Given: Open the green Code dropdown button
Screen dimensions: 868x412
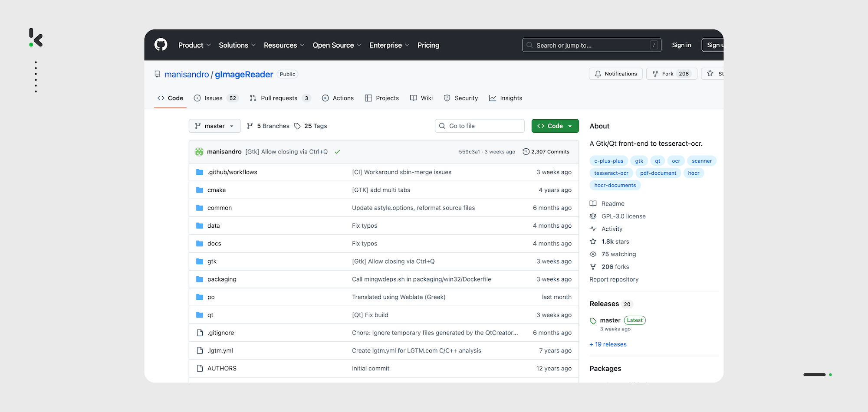Looking at the screenshot, I should point(555,126).
